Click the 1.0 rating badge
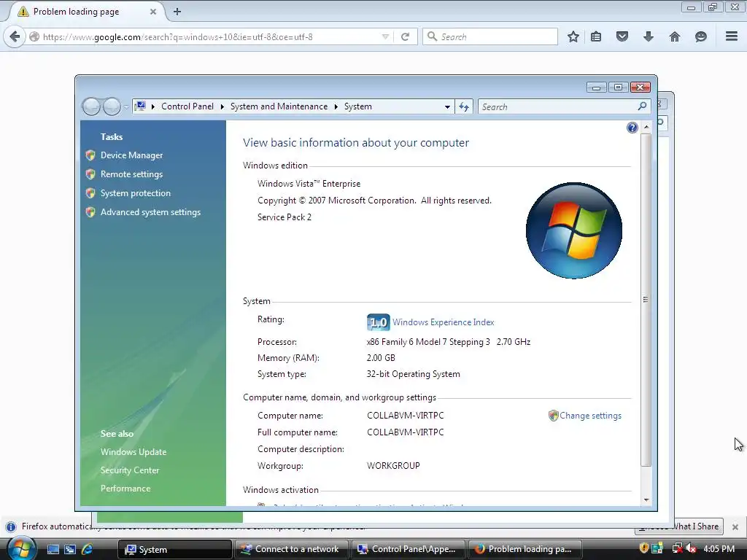The height and width of the screenshot is (560, 747). [379, 322]
